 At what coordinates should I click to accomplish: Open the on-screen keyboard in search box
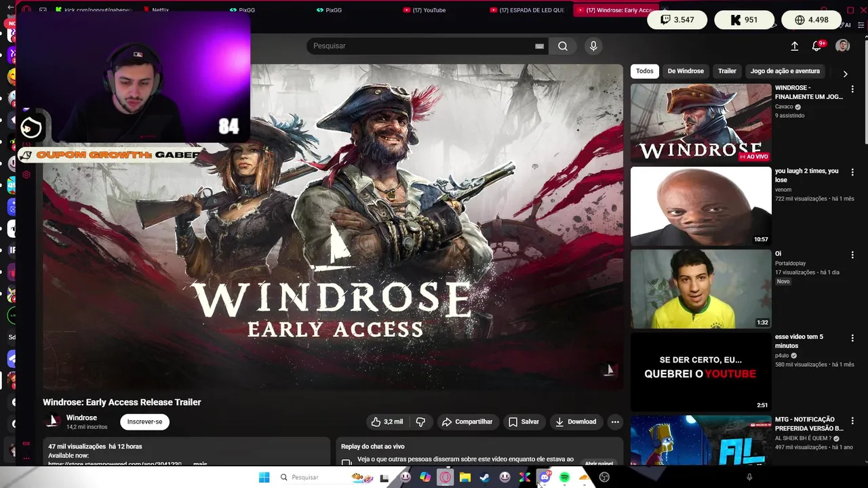539,46
